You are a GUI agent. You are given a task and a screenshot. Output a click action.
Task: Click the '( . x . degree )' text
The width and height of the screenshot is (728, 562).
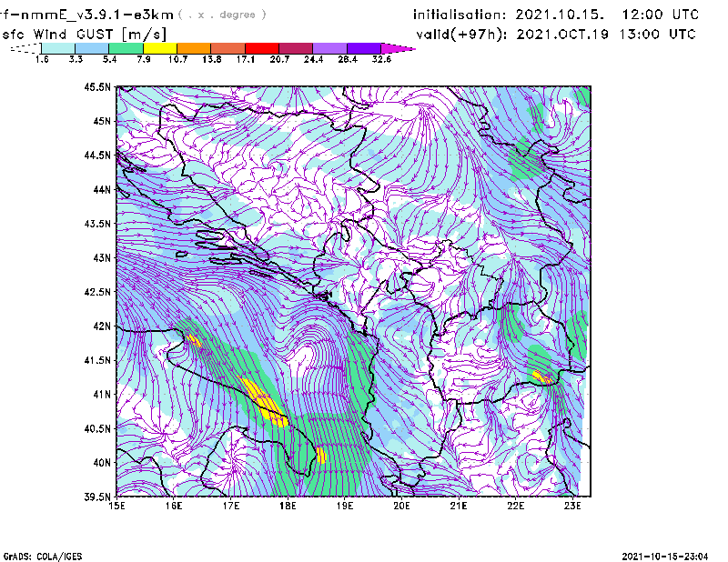tap(222, 15)
